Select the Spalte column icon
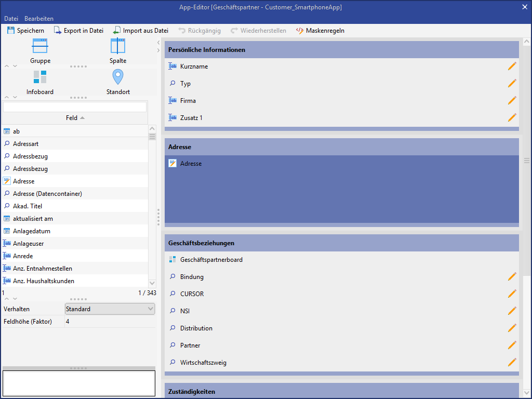The height and width of the screenshot is (399, 532). tap(118, 47)
